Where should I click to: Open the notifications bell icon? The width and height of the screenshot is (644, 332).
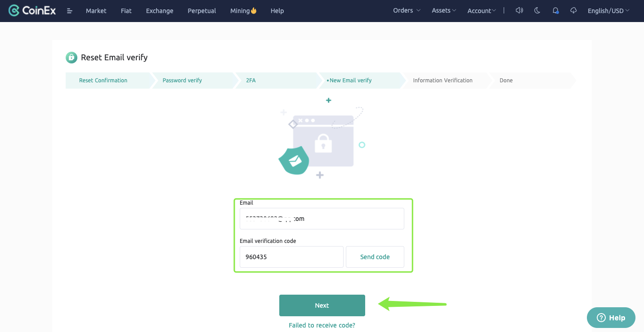(555, 10)
